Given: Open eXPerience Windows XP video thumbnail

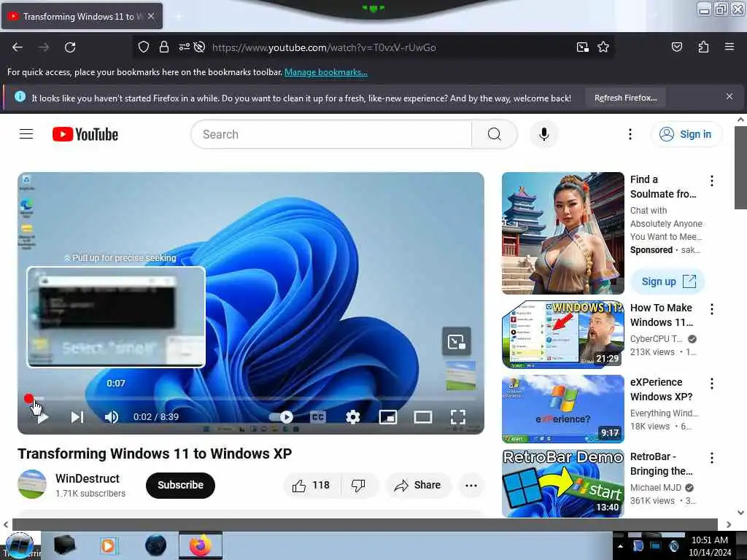Looking at the screenshot, I should (563, 409).
